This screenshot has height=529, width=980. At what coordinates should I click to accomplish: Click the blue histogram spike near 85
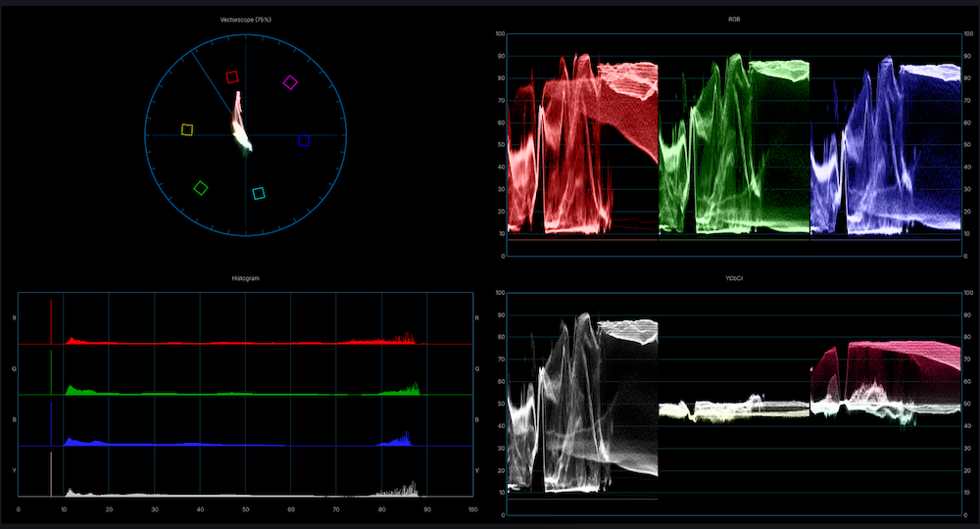point(407,438)
